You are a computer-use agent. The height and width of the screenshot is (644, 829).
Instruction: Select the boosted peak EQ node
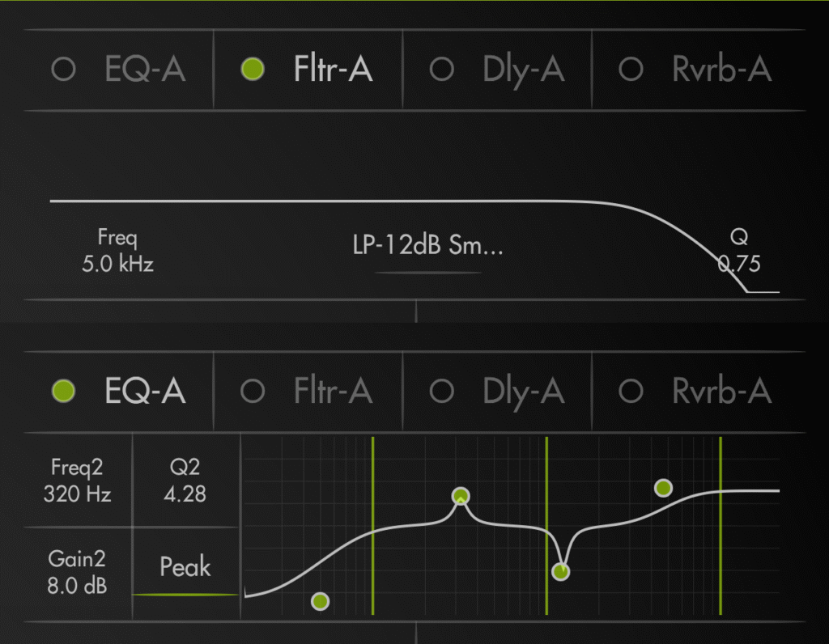(461, 496)
